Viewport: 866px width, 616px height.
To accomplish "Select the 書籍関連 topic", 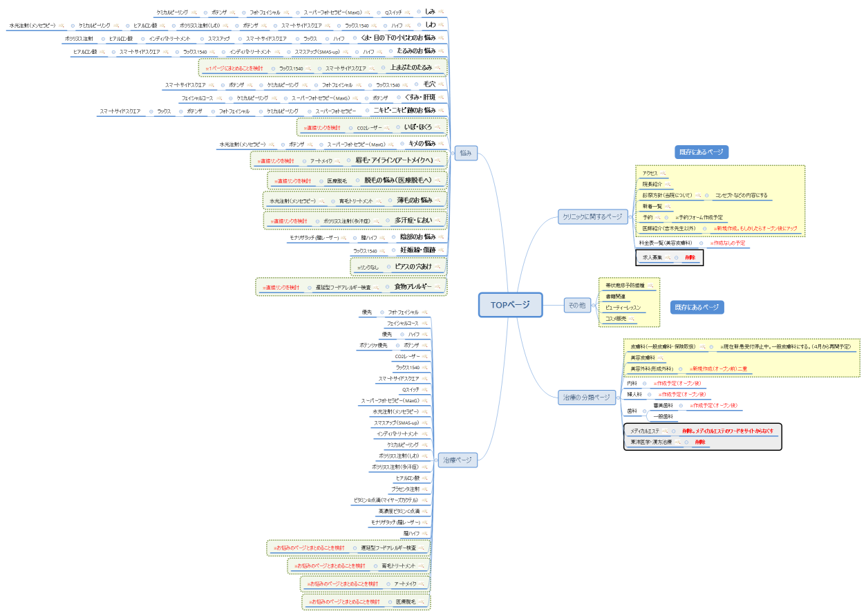I will click(615, 296).
